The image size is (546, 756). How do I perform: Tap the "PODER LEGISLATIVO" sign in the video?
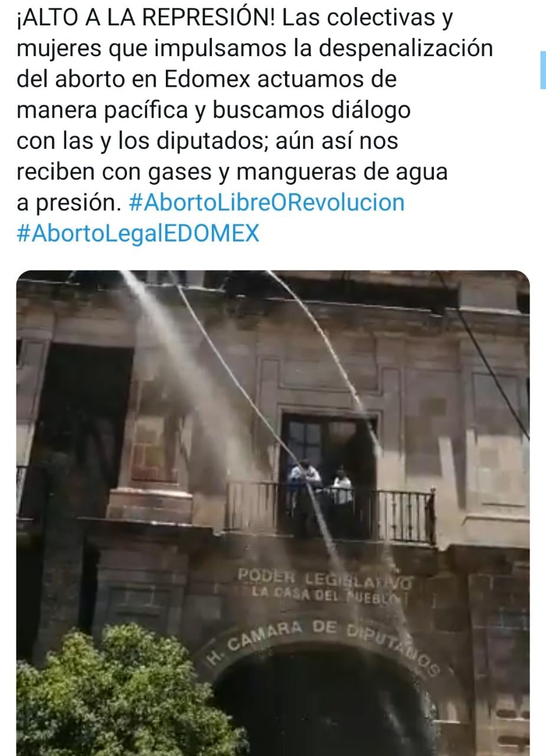[x=325, y=578]
